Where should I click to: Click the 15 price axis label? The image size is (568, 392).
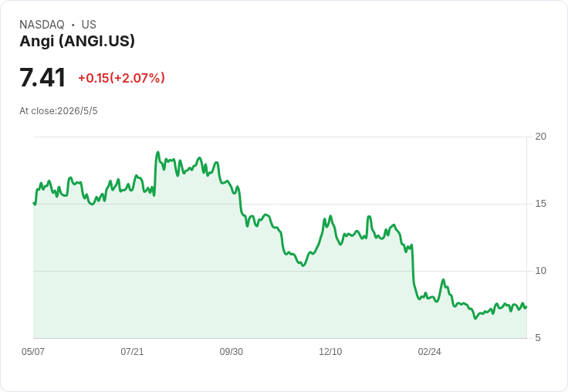click(540, 204)
